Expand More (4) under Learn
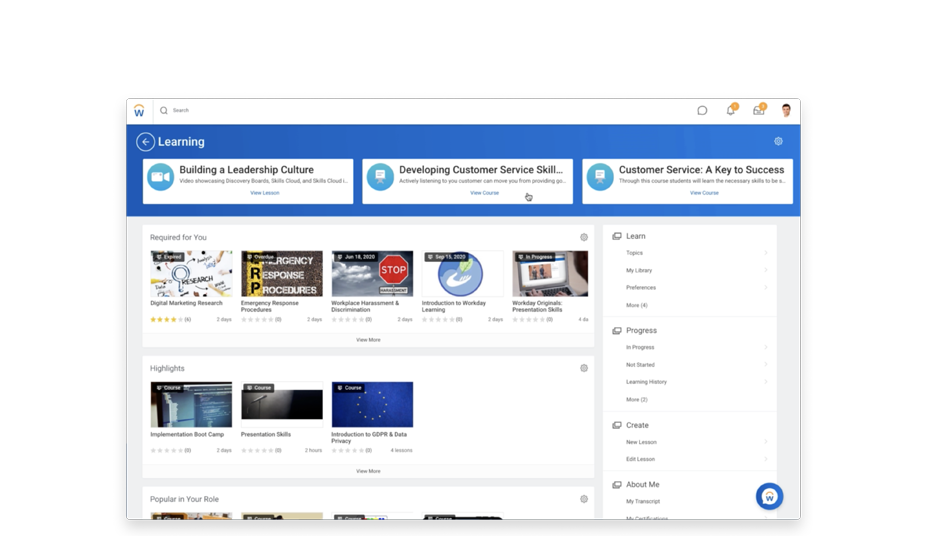The width and height of the screenshot is (928, 536). click(x=637, y=305)
